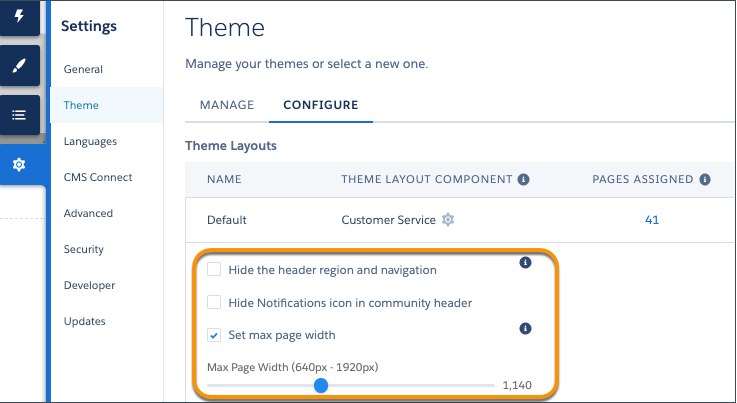Click the Settings gear icon in left rail
The height and width of the screenshot is (403, 737).
click(x=19, y=164)
